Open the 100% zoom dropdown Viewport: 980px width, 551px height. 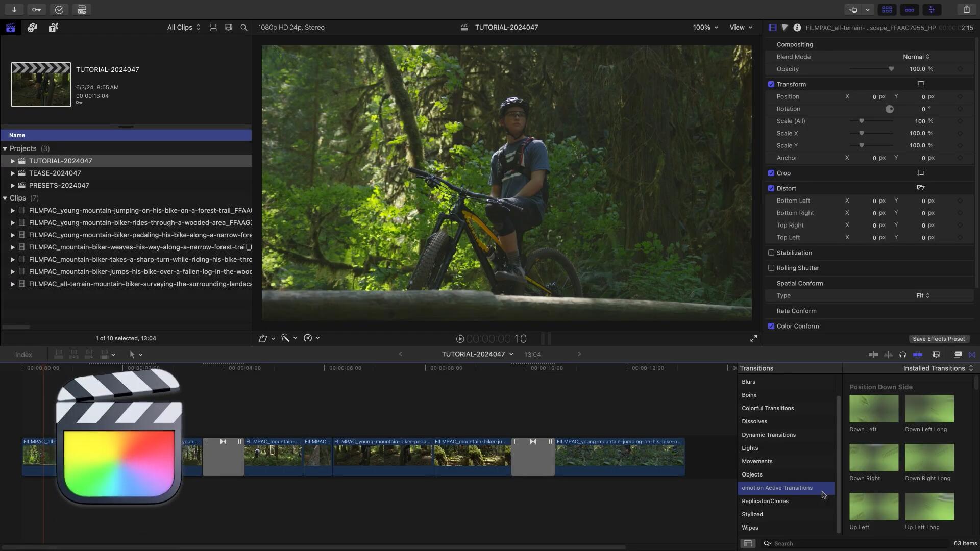[705, 28]
